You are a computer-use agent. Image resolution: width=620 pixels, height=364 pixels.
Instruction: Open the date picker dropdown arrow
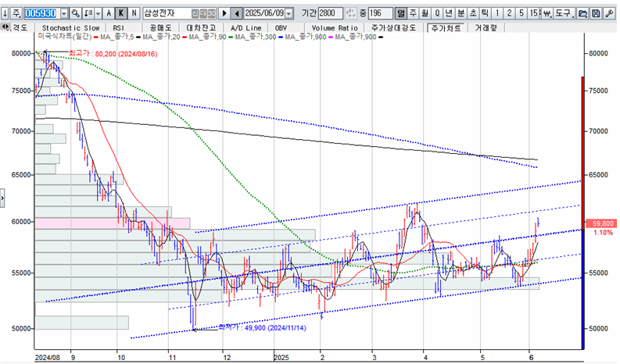289,14
